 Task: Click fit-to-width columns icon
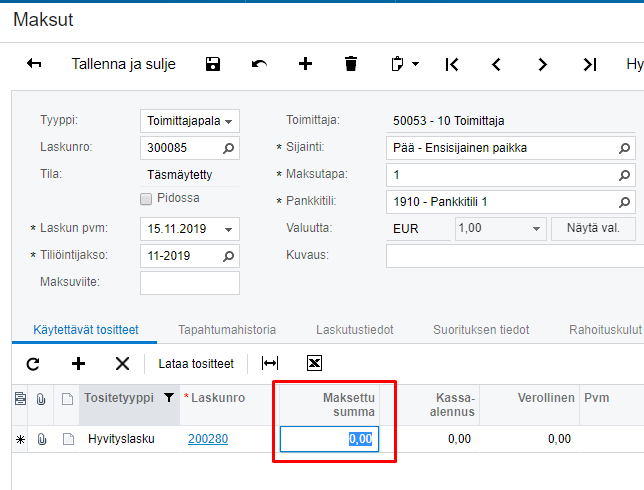(270, 363)
